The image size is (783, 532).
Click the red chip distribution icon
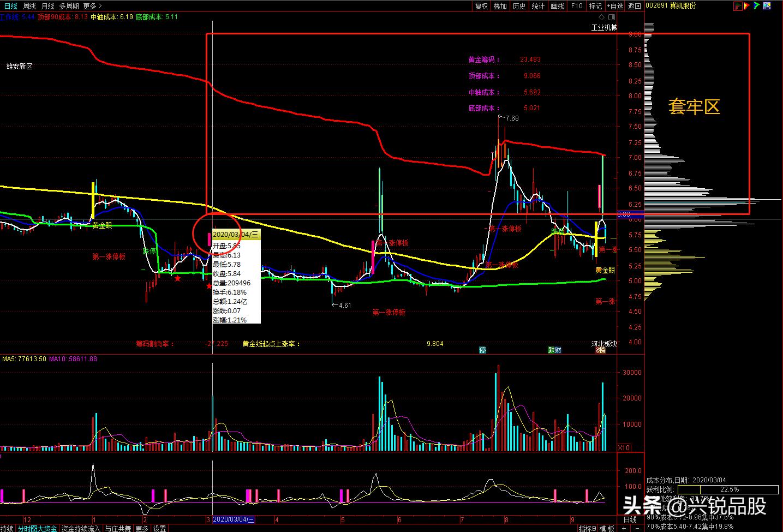pyautogui.click(x=738, y=6)
